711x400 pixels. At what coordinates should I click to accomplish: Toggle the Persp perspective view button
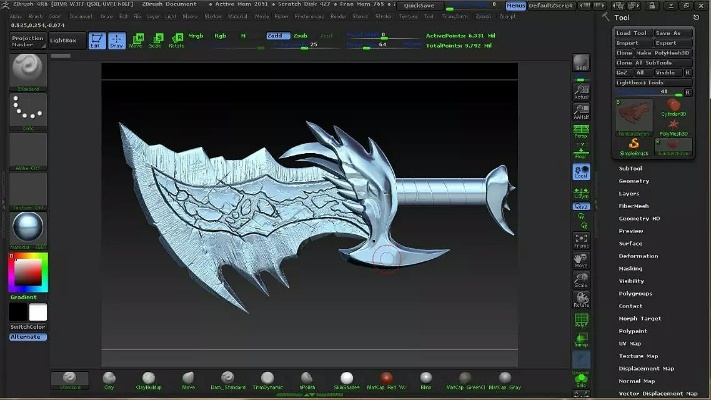click(x=581, y=131)
